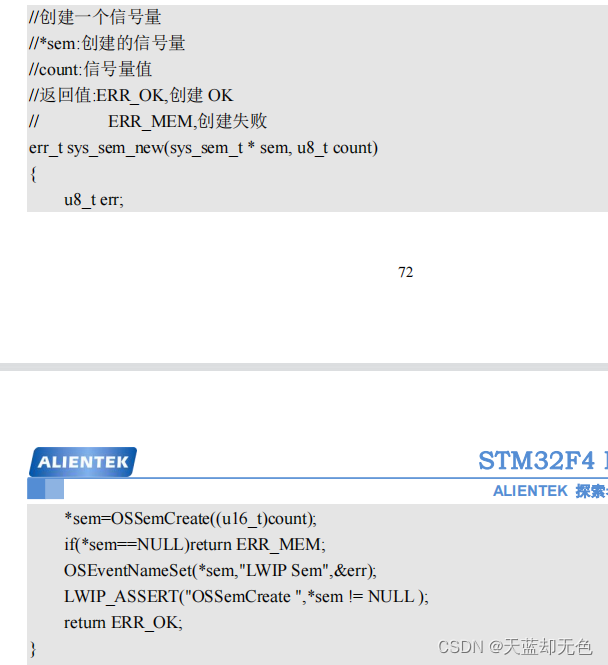
Task: Click page number 72
Action: (x=405, y=272)
